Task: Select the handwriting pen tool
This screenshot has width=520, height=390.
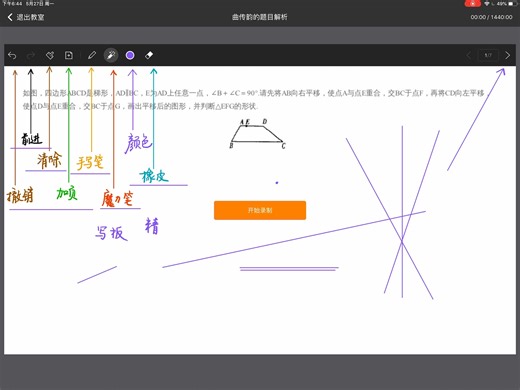Action: pyautogui.click(x=92, y=55)
